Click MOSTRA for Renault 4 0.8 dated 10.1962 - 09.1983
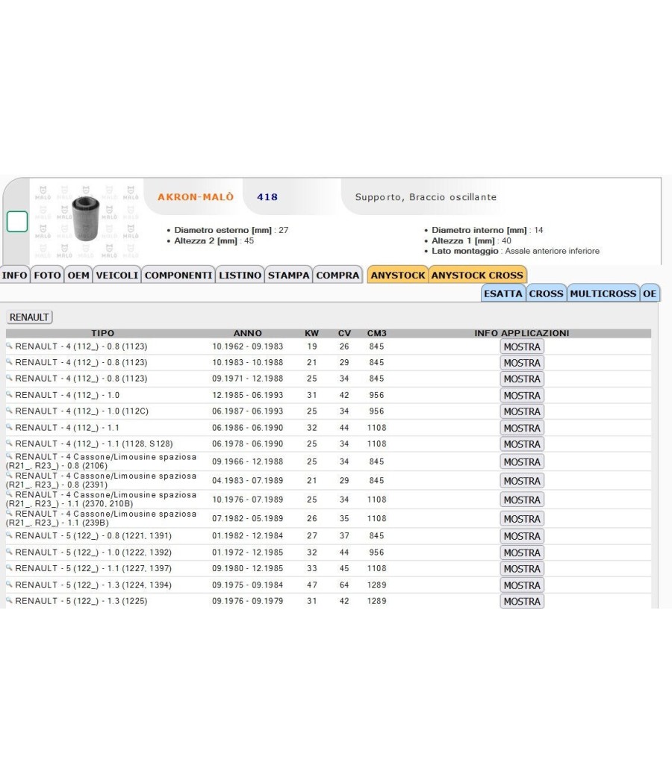Screen dimensions: 672x784 [522, 346]
